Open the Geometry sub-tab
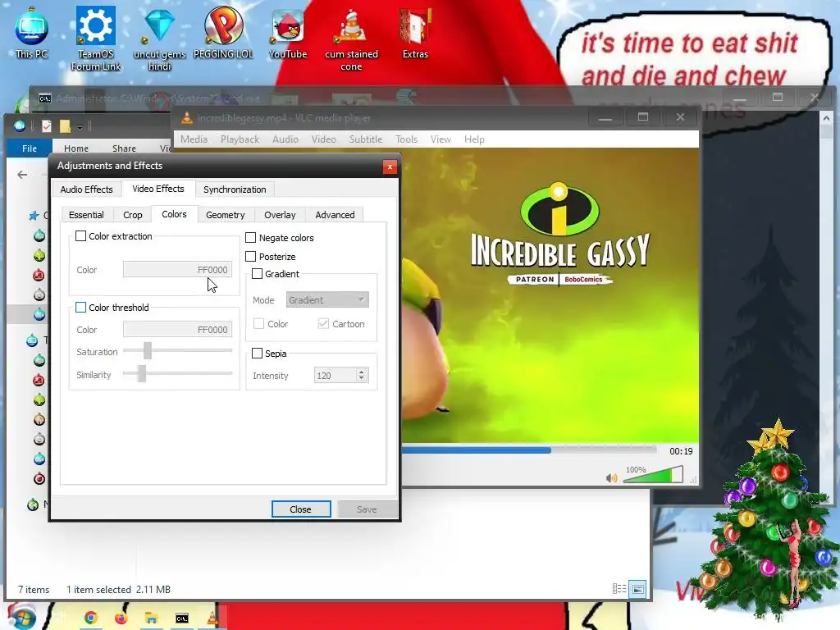Viewport: 840px width, 630px height. [x=226, y=215]
